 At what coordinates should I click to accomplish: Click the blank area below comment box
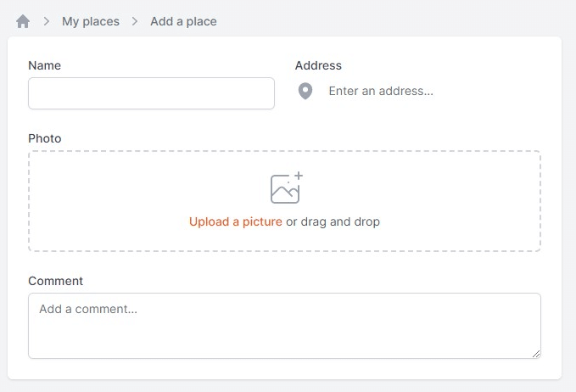284,369
